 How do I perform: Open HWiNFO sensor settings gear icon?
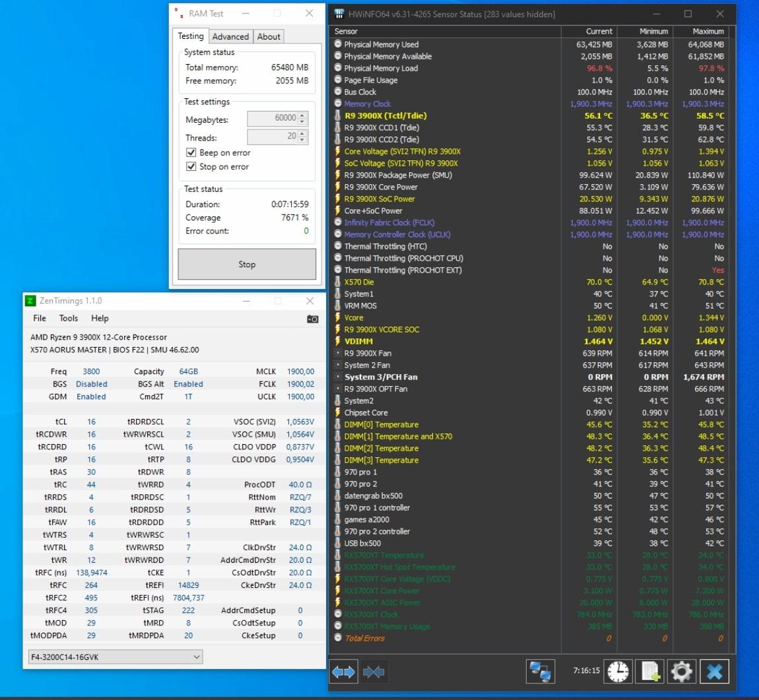[682, 672]
